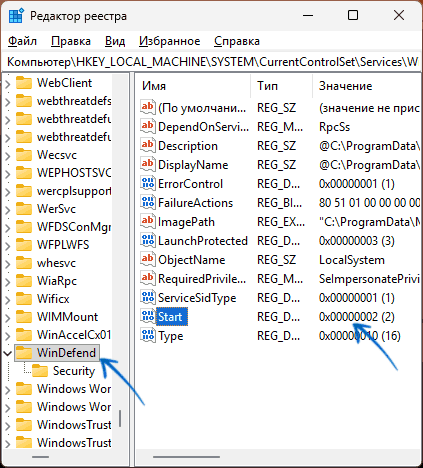This screenshot has width=423, height=468.
Task: Click the LocalSystem value data
Action: click(x=352, y=260)
